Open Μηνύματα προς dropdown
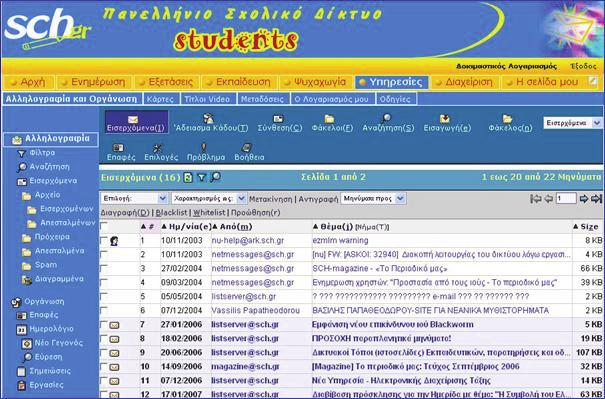The width and height of the screenshot is (605, 399). (373, 198)
